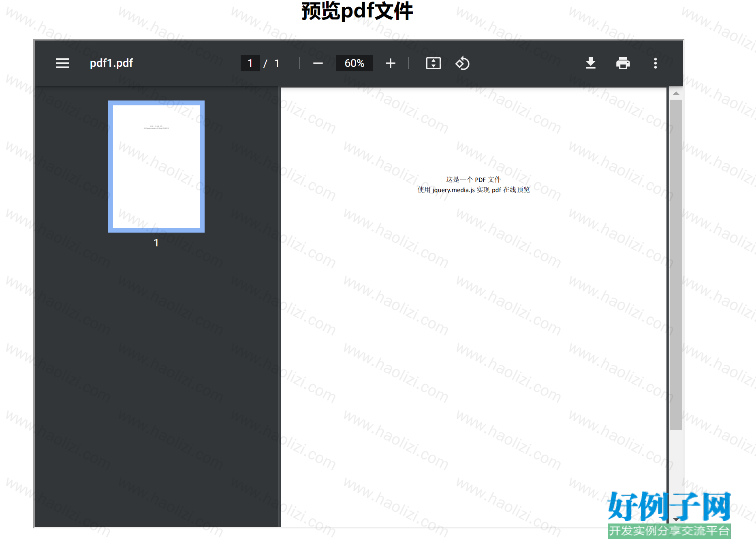756x543 pixels.
Task: Select the page 1 thumbnail
Action: click(156, 167)
